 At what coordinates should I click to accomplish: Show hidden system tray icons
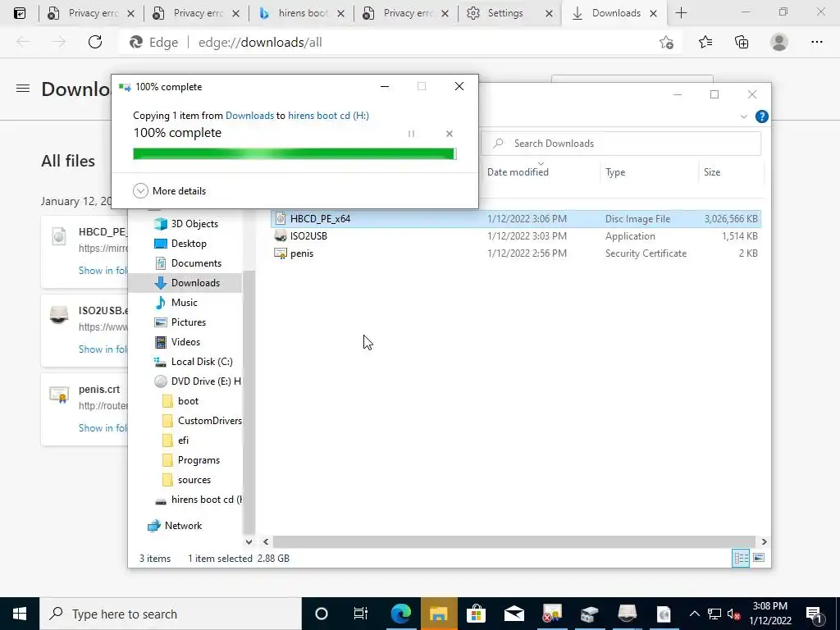tap(694, 614)
